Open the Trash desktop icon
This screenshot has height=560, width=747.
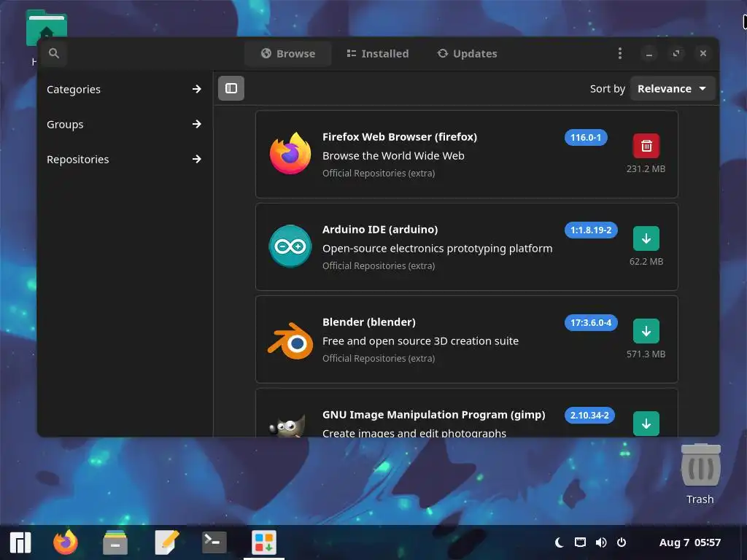click(x=700, y=474)
